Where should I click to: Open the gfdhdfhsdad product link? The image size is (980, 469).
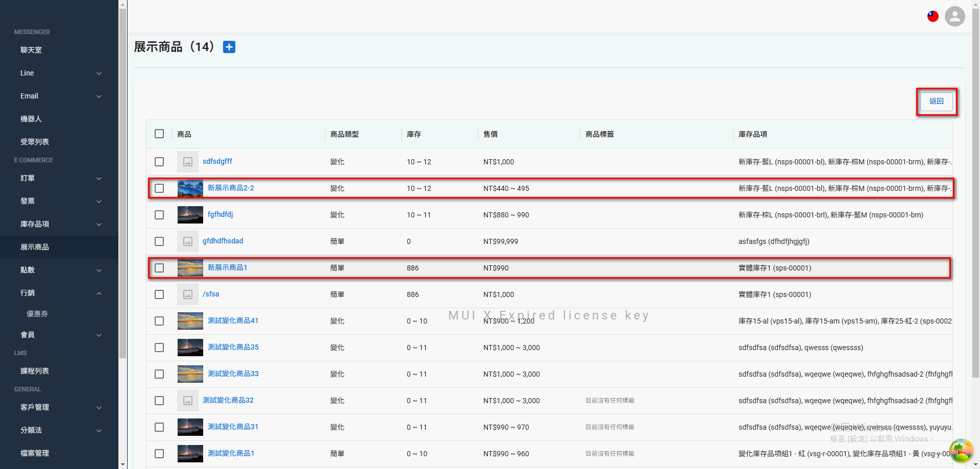click(x=223, y=241)
